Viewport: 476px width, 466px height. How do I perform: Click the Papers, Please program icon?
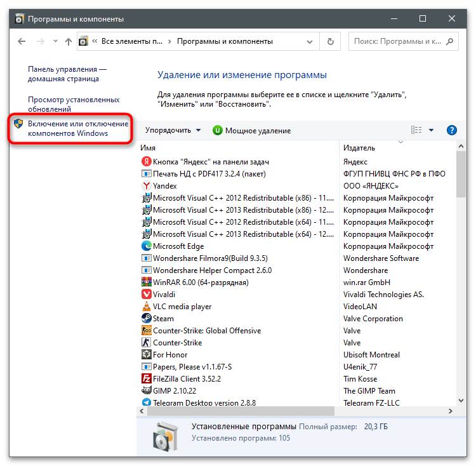(147, 366)
